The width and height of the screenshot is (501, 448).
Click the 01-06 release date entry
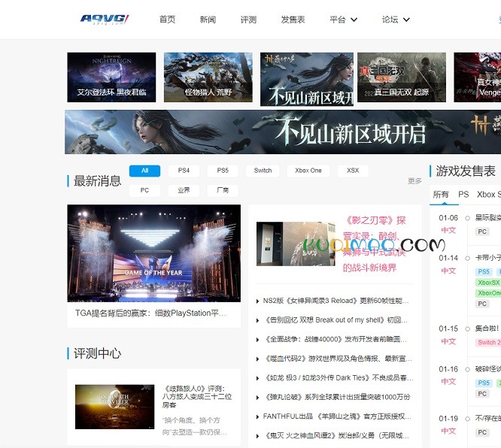[448, 218]
